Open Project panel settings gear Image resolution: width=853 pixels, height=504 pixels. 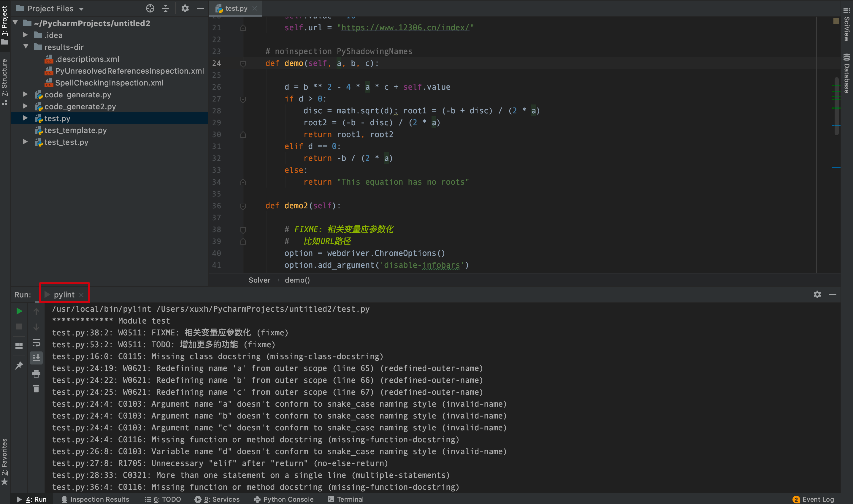pos(185,9)
